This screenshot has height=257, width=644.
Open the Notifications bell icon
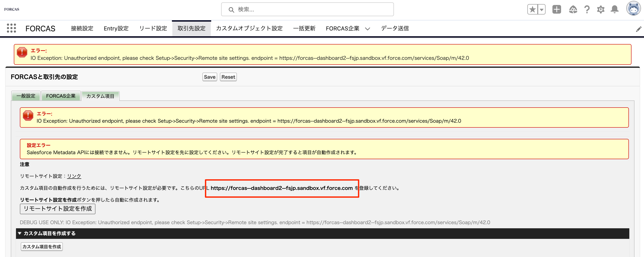[x=614, y=10]
